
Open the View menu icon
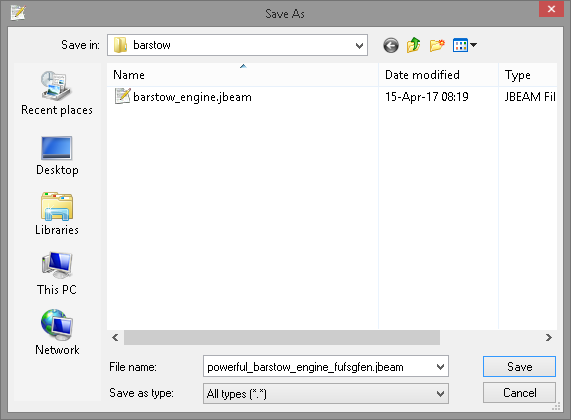tap(460, 46)
